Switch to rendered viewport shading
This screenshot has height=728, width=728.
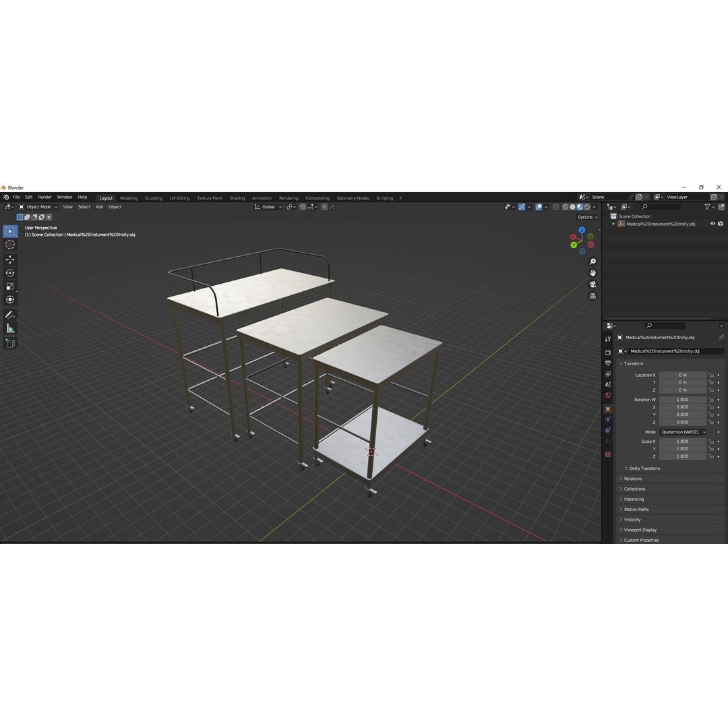(587, 207)
